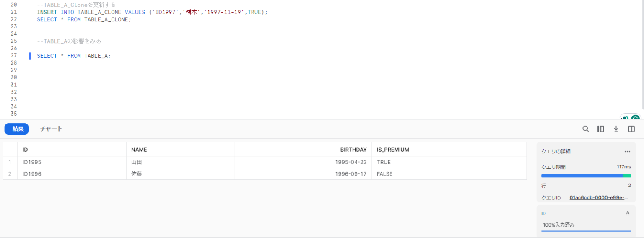Sort by the NAME column header
This screenshot has height=238, width=644.
[180, 150]
